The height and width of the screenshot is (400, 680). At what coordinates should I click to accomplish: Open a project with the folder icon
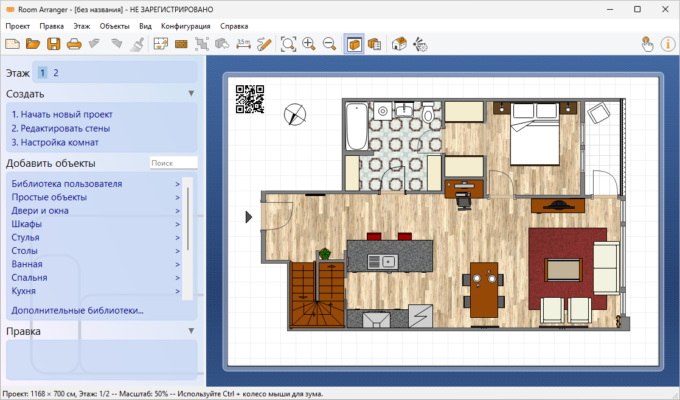[x=33, y=44]
